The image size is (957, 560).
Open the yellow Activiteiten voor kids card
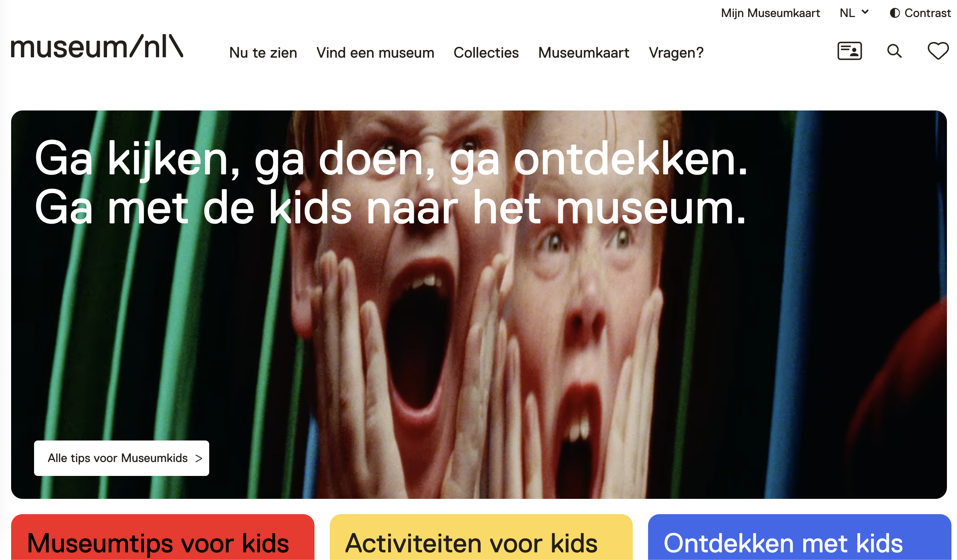[481, 537]
